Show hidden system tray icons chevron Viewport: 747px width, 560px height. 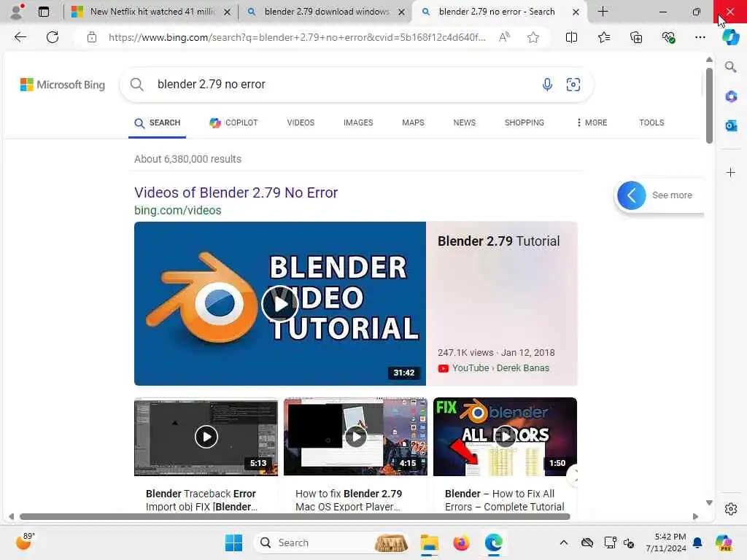pyautogui.click(x=564, y=542)
